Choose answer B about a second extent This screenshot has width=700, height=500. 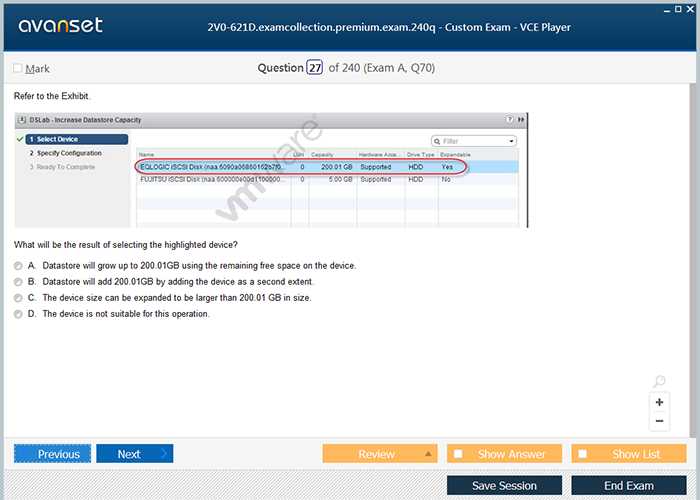tap(18, 282)
